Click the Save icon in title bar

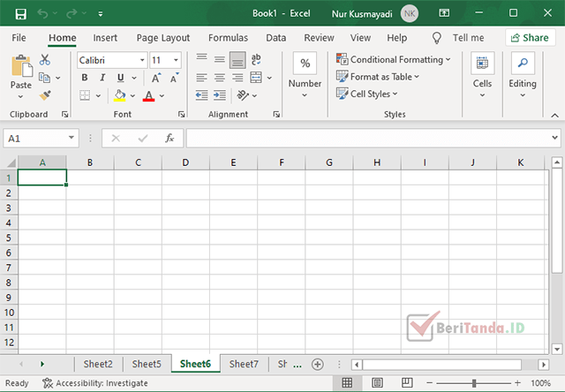(21, 14)
